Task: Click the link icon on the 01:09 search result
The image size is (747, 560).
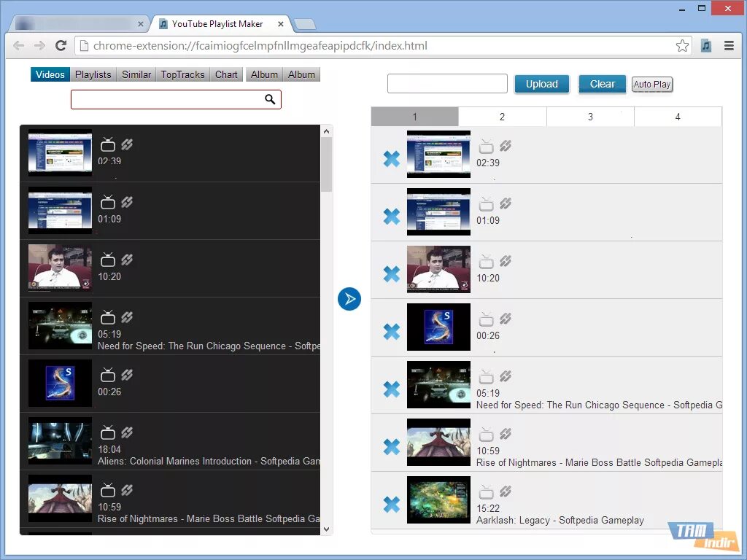Action: (127, 202)
